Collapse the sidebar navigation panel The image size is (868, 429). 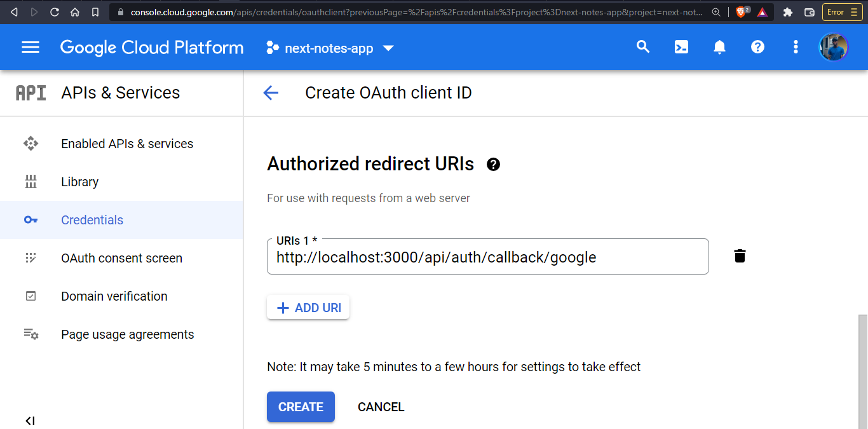point(30,421)
